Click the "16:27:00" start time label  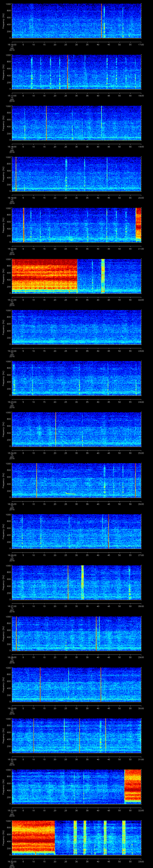pyautogui.click(x=12, y=606)
